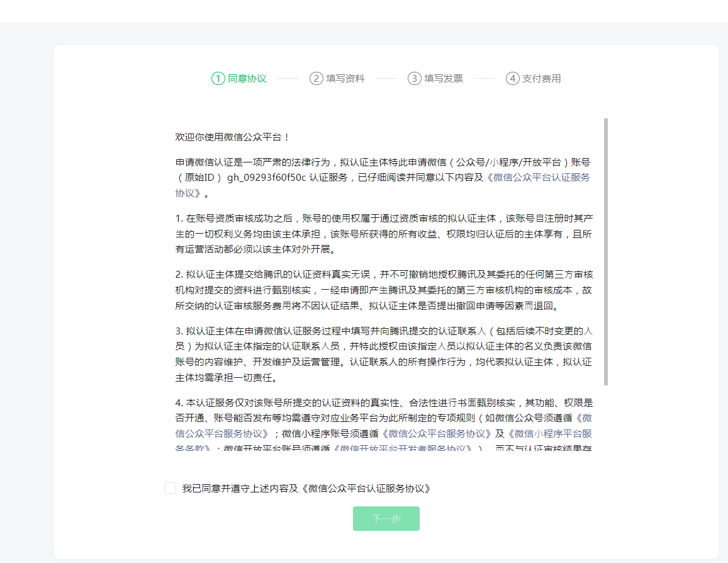728x563 pixels.
Task: Click the step 1 circle icon
Action: tap(218, 79)
